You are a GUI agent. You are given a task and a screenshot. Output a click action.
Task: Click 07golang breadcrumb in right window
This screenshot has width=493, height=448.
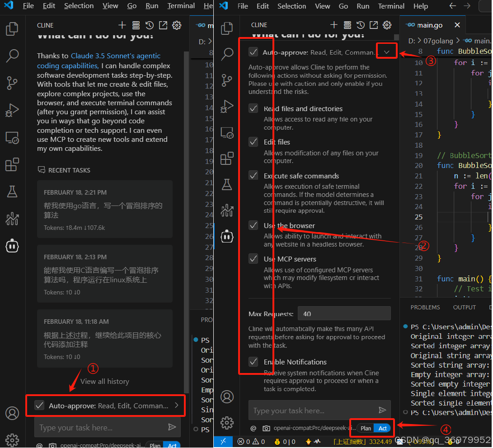[438, 41]
